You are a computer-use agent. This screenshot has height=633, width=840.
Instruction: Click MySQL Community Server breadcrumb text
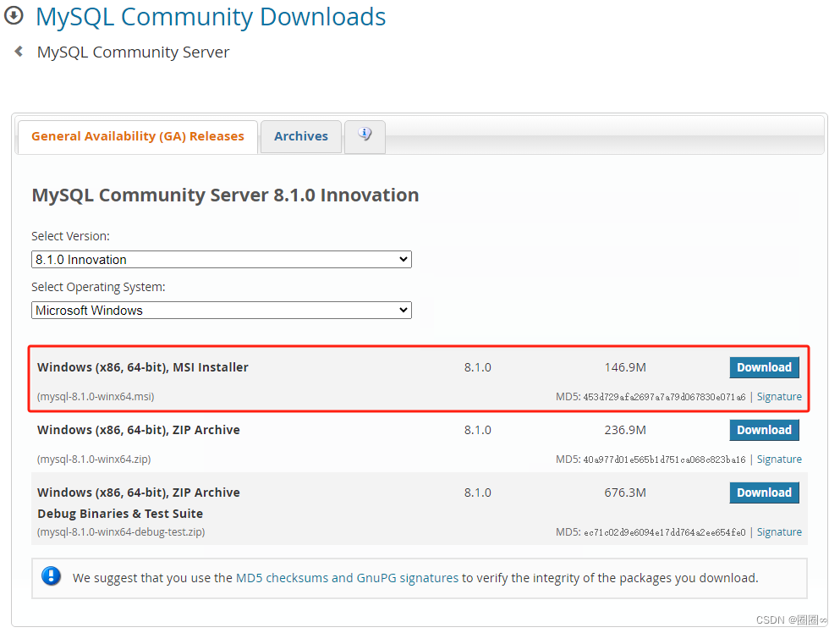133,52
